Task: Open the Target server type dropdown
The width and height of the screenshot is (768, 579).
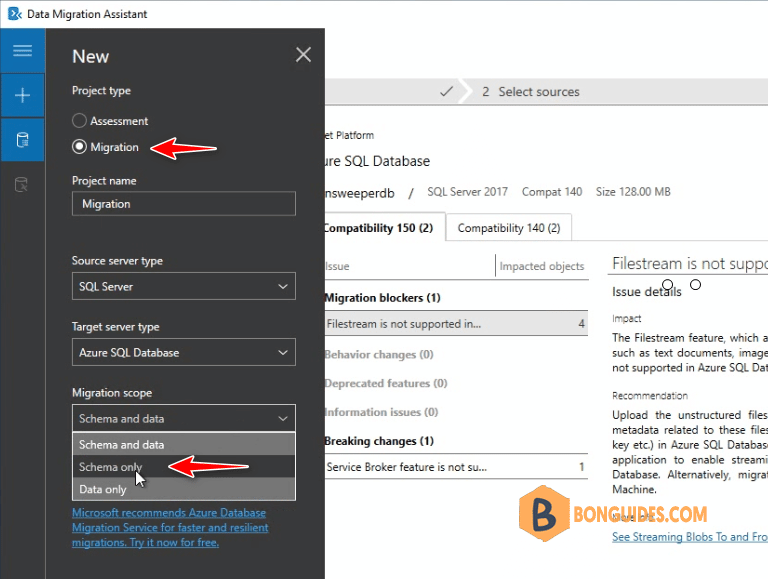Action: coord(184,352)
